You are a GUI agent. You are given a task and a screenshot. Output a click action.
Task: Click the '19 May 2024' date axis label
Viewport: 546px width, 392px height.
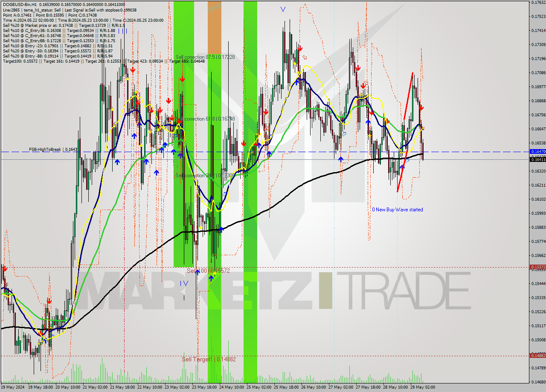coord(13,387)
